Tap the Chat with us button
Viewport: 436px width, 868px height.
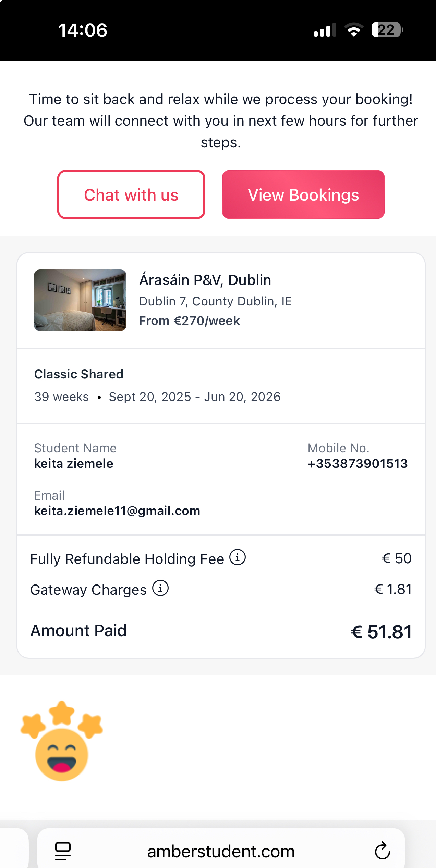coord(131,194)
